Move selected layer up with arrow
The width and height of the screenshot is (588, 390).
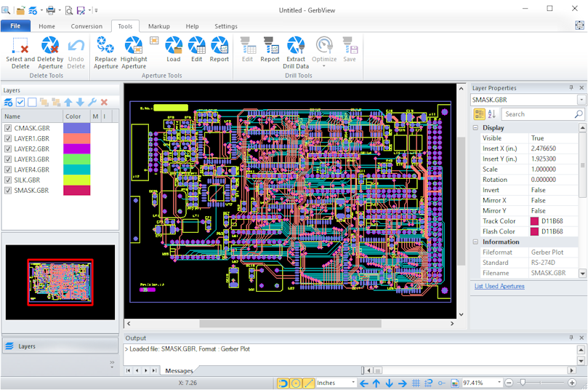(68, 102)
